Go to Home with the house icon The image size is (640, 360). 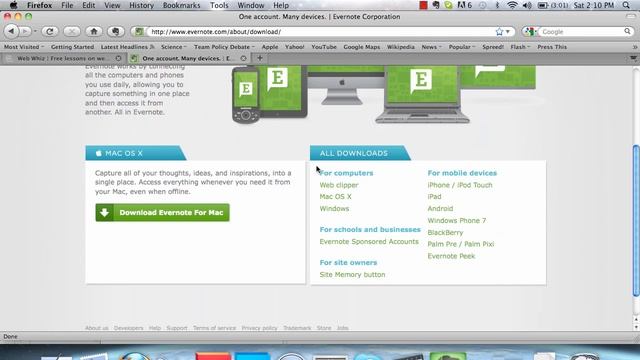[94, 31]
